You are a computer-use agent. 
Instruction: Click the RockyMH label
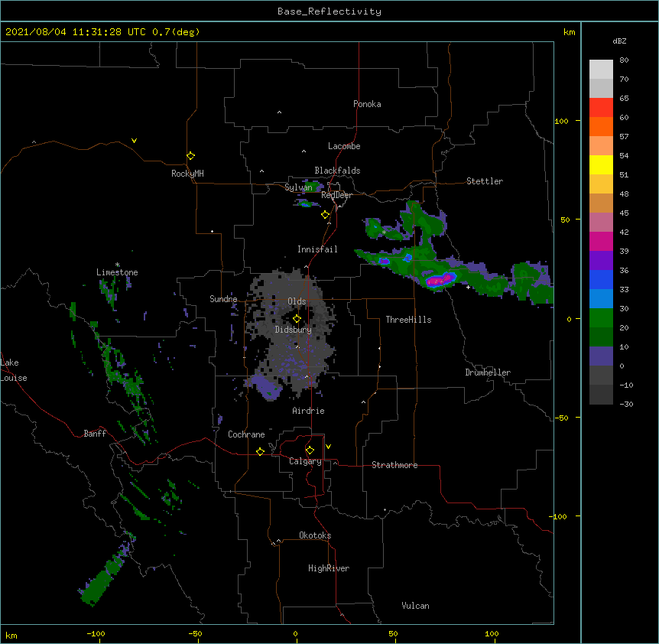point(187,174)
